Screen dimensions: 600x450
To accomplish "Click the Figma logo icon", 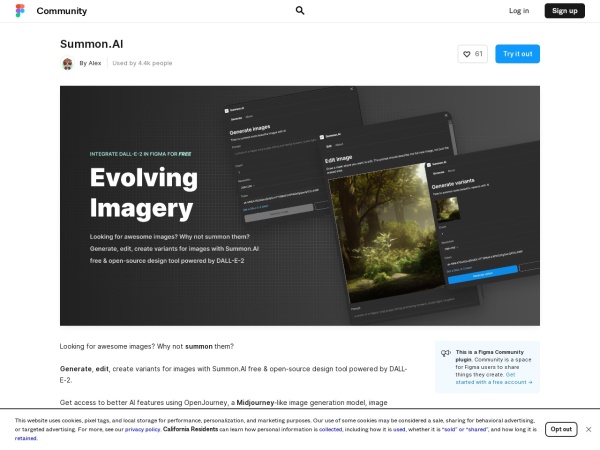I will click(20, 11).
